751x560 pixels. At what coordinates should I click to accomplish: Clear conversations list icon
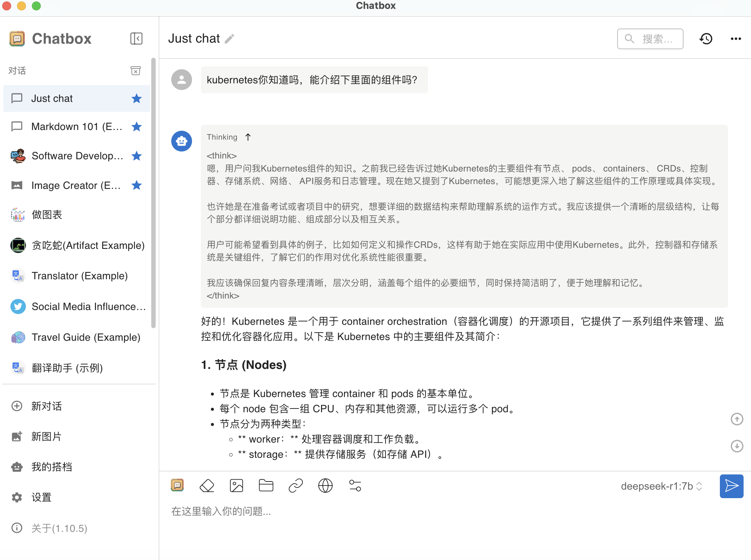136,70
